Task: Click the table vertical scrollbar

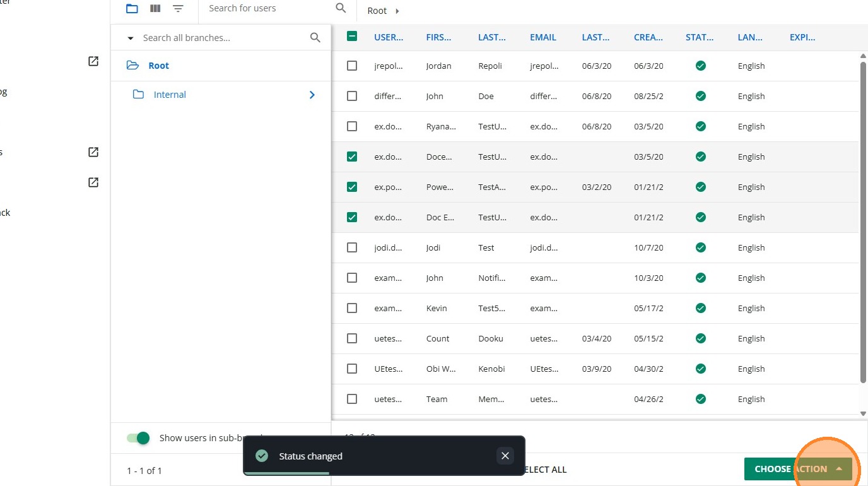Action: tap(864, 222)
